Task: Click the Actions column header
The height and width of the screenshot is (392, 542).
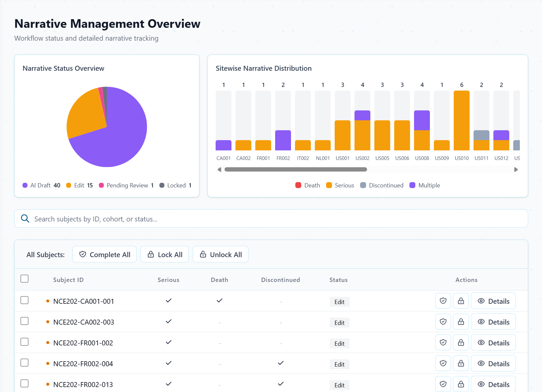Action: point(467,280)
